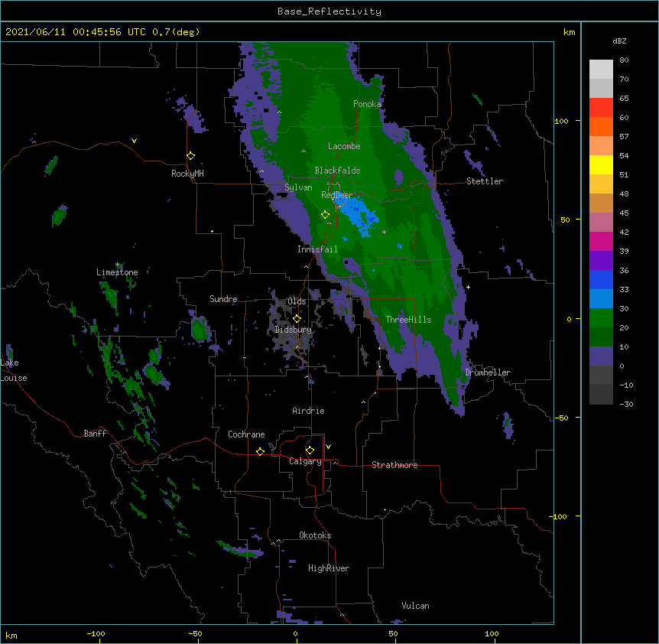Click the Base_Reflectivity title
The height and width of the screenshot is (644, 659).
click(x=329, y=11)
